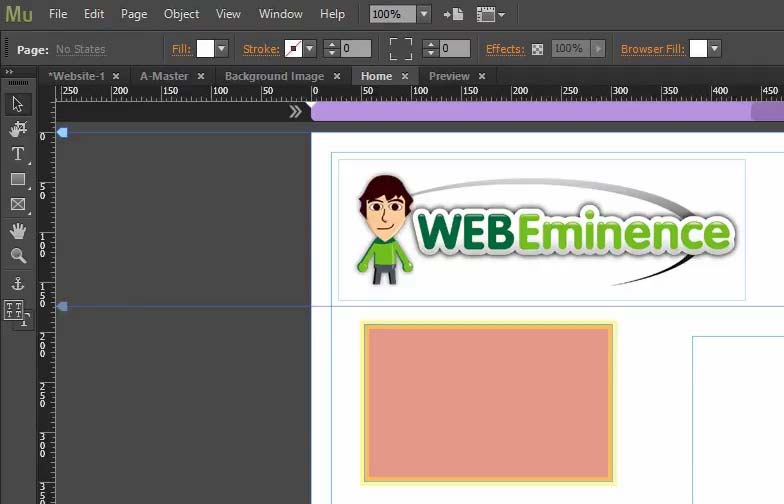Image resolution: width=784 pixels, height=504 pixels.
Task: Click the Browser Fill color swatch
Action: (698, 49)
